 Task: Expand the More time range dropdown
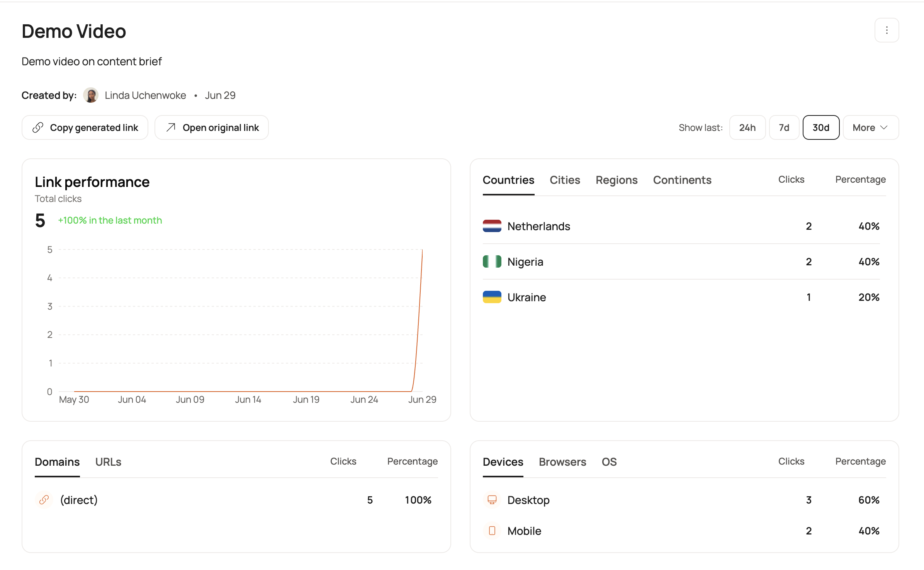tap(871, 127)
